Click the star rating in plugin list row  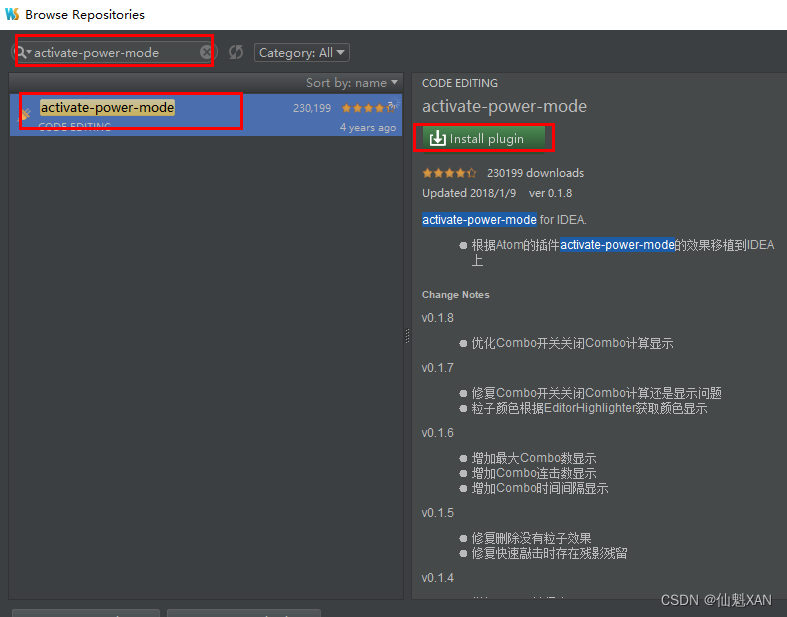(368, 108)
